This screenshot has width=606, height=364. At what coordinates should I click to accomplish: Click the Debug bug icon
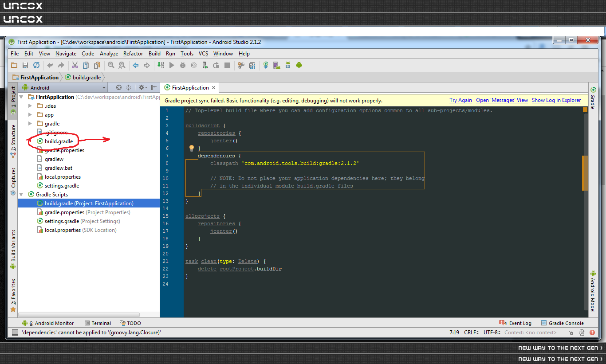[183, 65]
